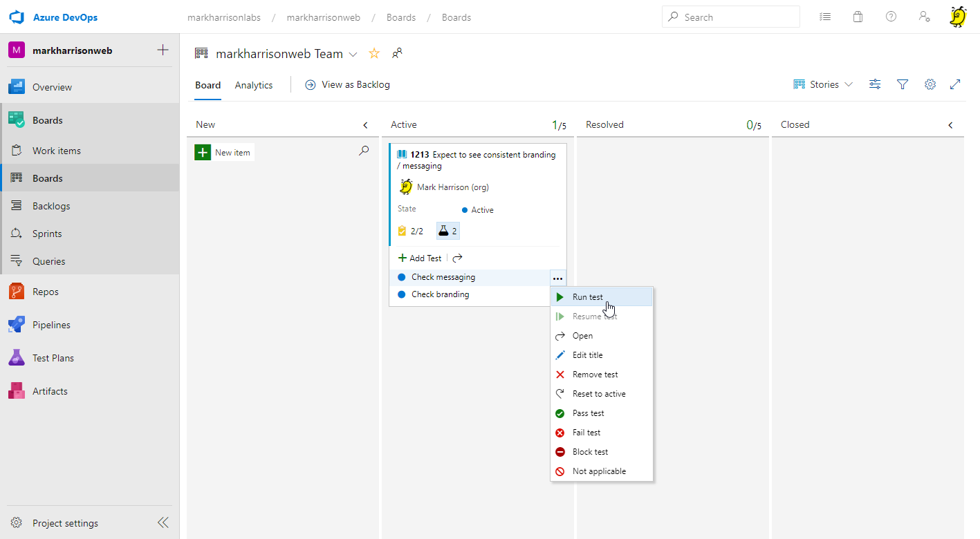Viewport: 980px width, 539px height.
Task: Collapse the left navigation sidebar
Action: (163, 522)
